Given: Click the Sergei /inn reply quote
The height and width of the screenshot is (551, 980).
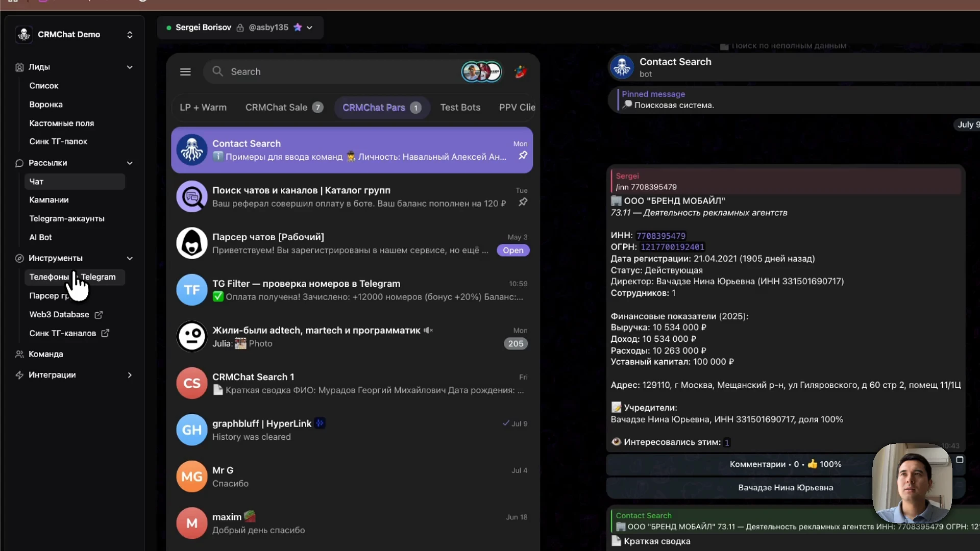Looking at the screenshot, I should tap(786, 182).
